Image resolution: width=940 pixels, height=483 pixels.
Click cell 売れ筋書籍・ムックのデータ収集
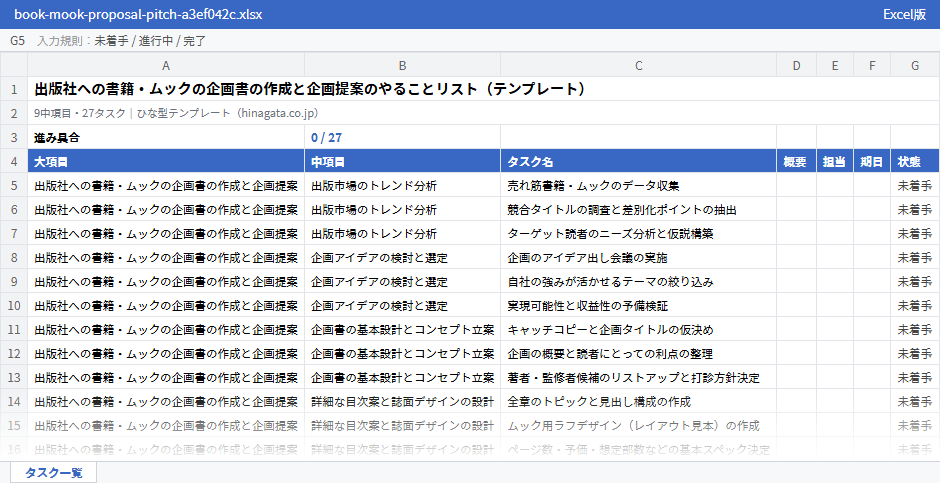pos(638,185)
